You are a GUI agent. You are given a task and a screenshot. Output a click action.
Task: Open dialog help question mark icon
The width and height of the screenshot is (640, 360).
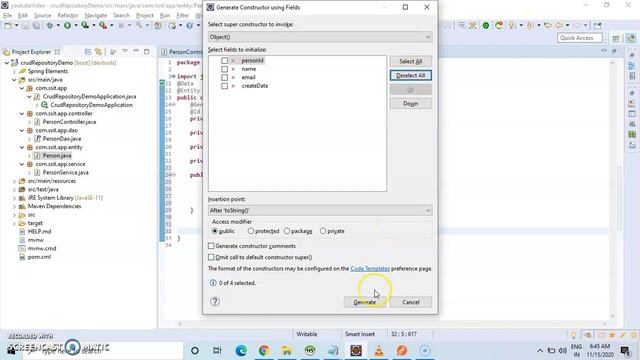pyautogui.click(x=215, y=302)
